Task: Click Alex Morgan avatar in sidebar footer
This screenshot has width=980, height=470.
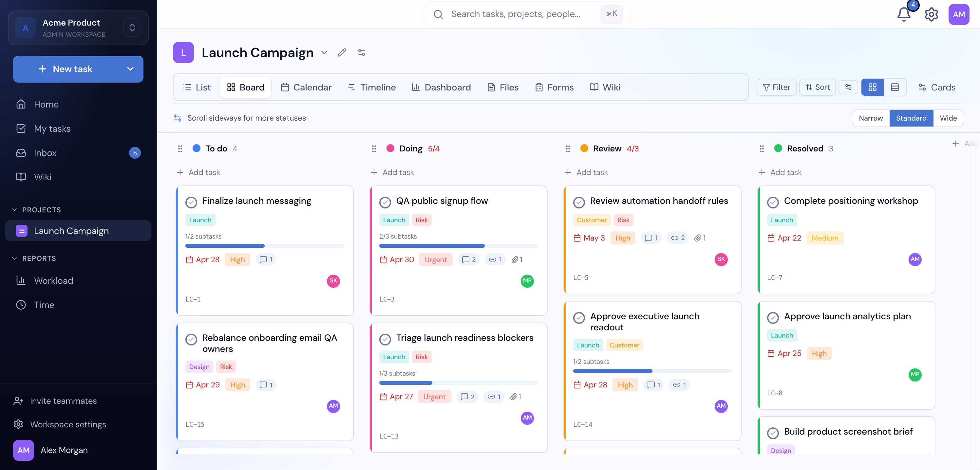Action: tap(24, 450)
